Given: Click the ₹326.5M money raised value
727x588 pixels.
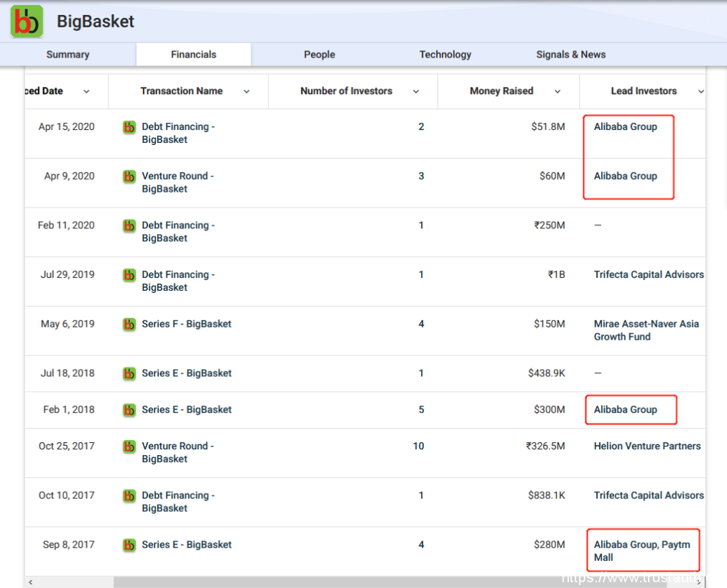Looking at the screenshot, I should coord(545,446).
